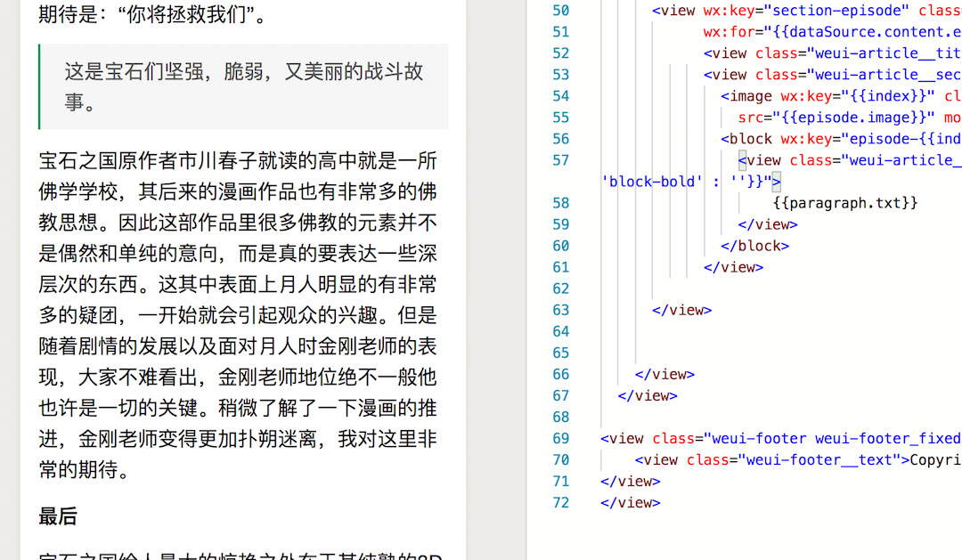Click the closing </view> tag on line 72
Image resolution: width=962 pixels, height=560 pixels.
point(631,502)
